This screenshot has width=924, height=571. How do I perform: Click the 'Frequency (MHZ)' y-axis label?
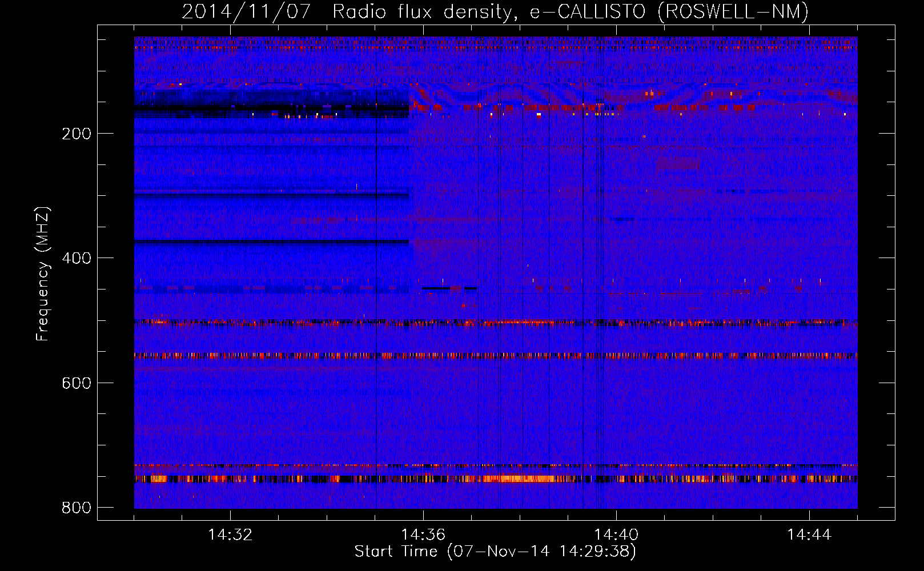[43, 274]
